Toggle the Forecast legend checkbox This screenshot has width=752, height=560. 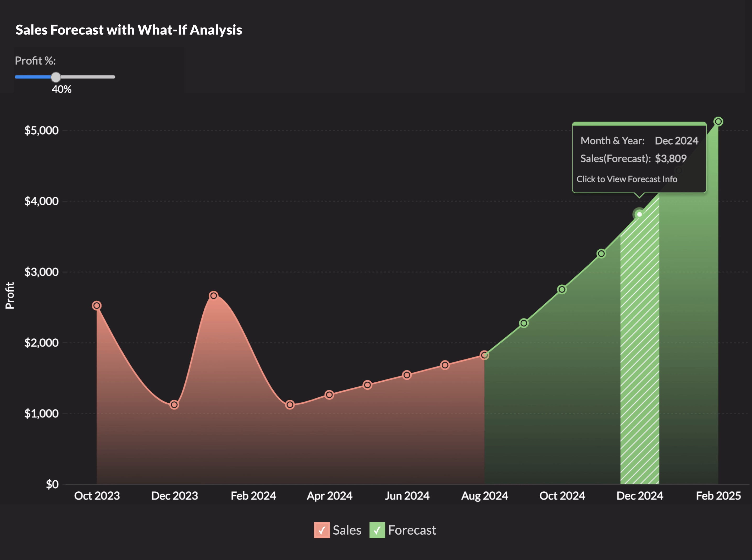tap(377, 530)
